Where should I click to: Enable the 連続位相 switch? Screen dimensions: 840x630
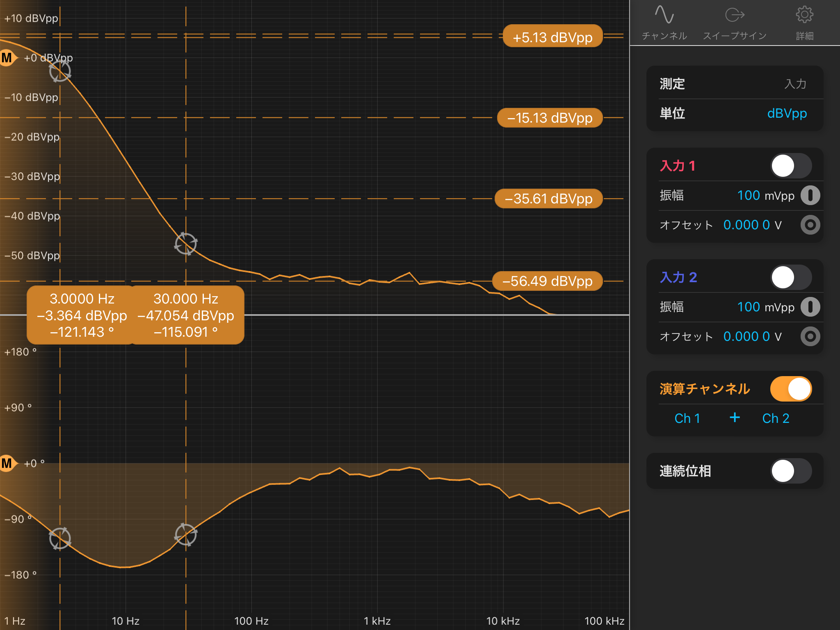791,471
